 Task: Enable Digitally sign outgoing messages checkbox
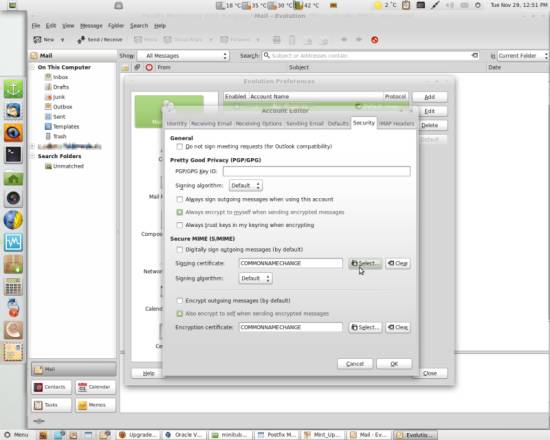pyautogui.click(x=180, y=249)
